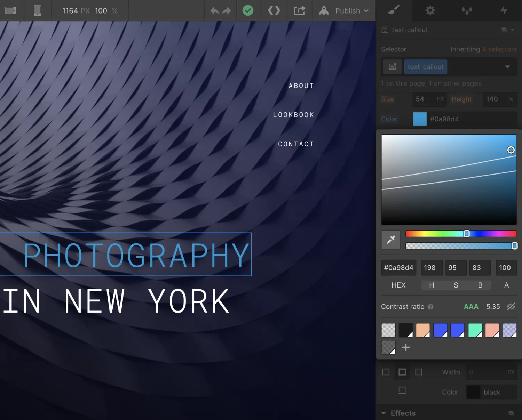Click the eyedropper tool
Screen dimensions: 522x420
391,240
